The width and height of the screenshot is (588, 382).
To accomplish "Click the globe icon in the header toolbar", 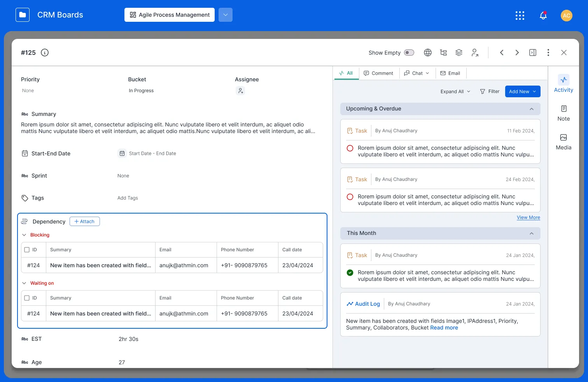I will tap(428, 53).
